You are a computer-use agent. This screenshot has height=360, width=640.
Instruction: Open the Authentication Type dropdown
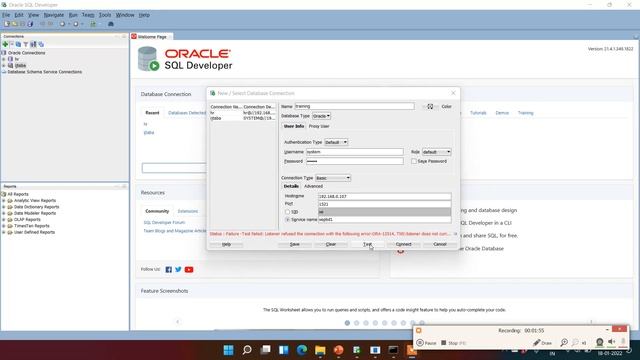(336, 142)
